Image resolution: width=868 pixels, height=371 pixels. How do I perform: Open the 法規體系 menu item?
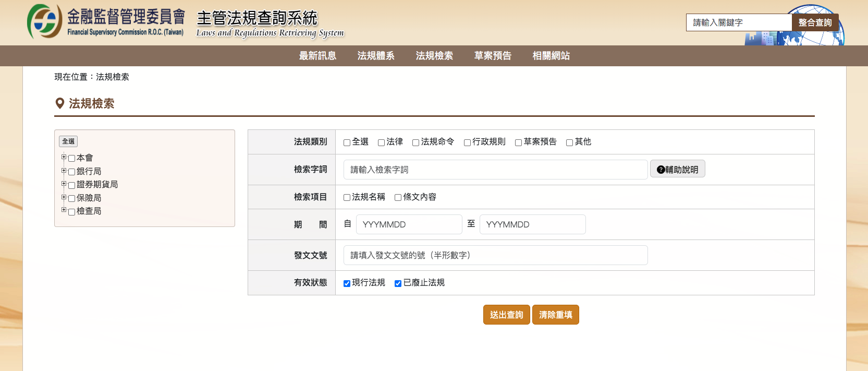[x=376, y=56]
